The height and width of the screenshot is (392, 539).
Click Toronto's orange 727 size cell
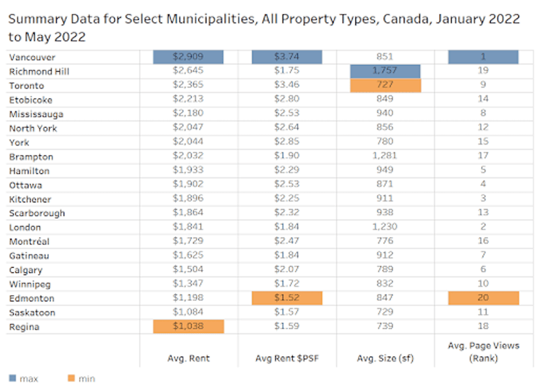[385, 85]
